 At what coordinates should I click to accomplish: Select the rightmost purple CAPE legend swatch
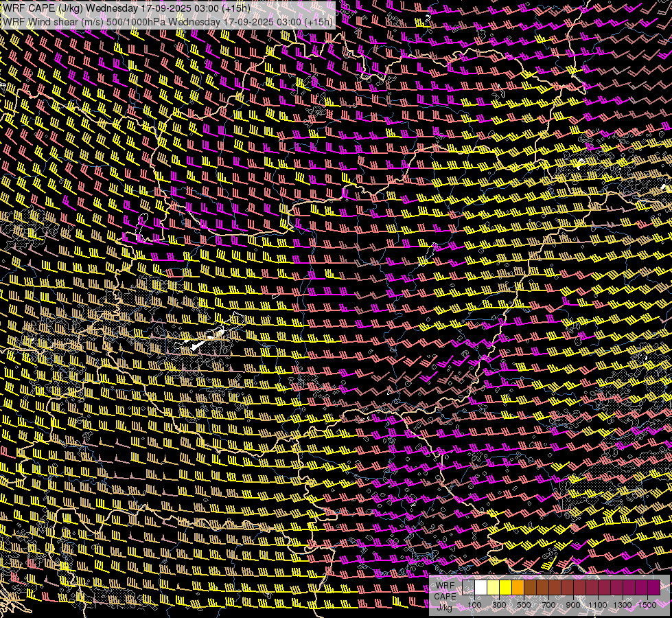point(654,587)
